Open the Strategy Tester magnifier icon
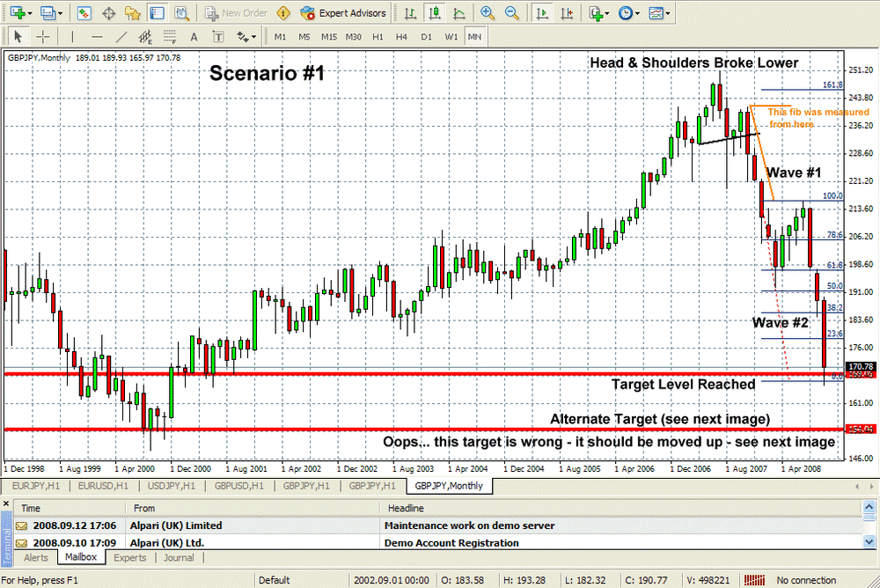Image resolution: width=880 pixels, height=588 pixels. [181, 13]
